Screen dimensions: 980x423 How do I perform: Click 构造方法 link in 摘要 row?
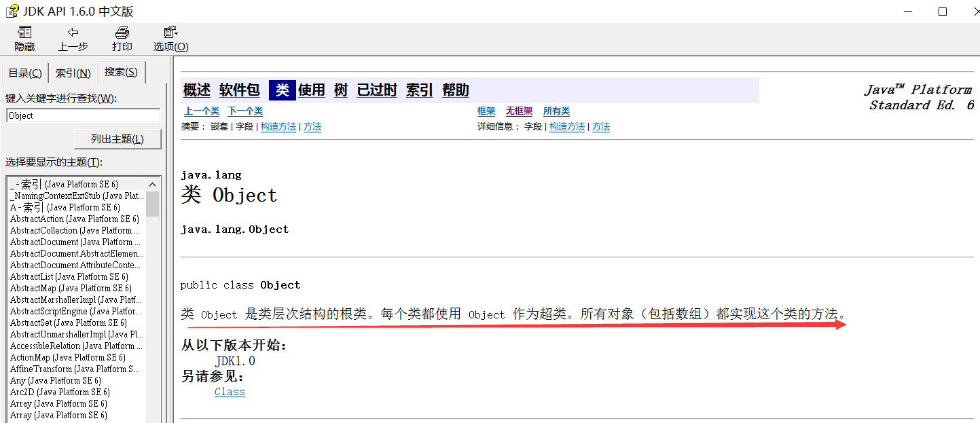point(278,127)
